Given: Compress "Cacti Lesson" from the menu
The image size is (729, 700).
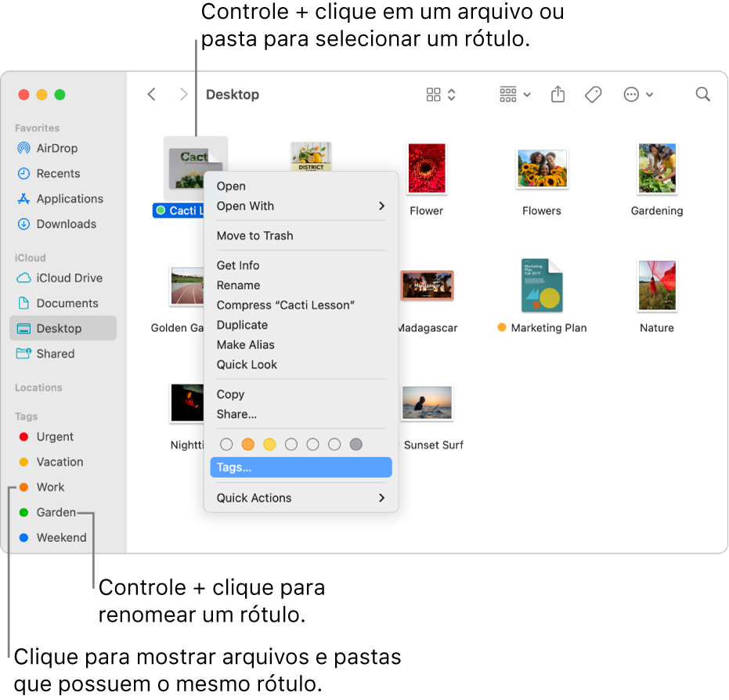Looking at the screenshot, I should [x=301, y=305].
